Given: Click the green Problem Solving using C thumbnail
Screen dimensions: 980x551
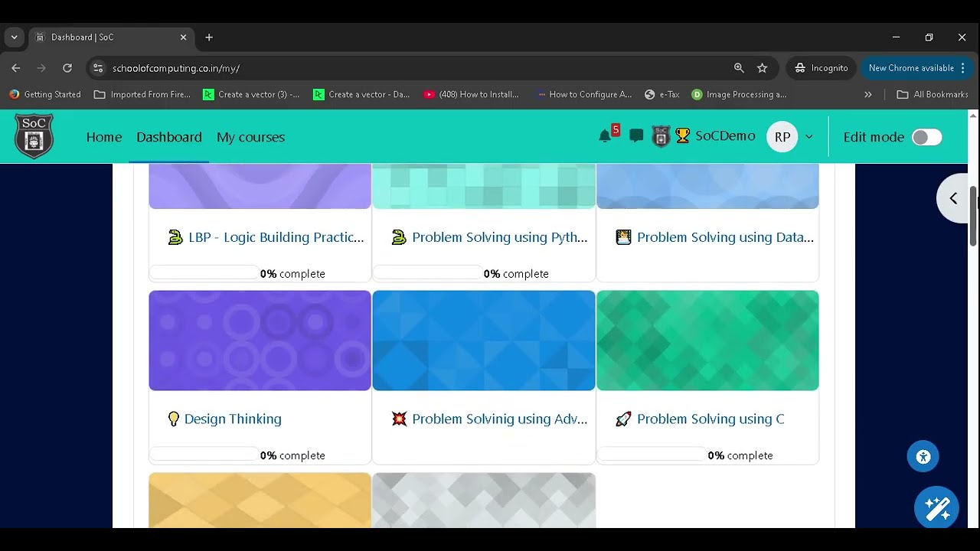Looking at the screenshot, I should (707, 341).
